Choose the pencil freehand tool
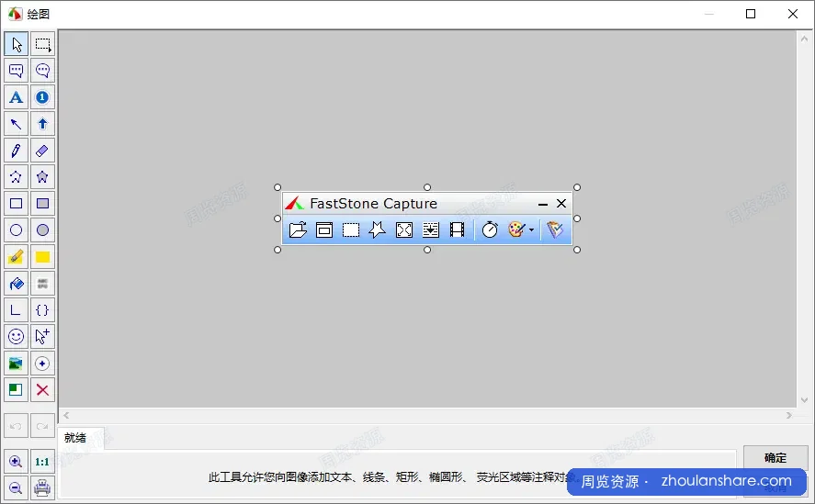815x504 pixels. [x=17, y=151]
